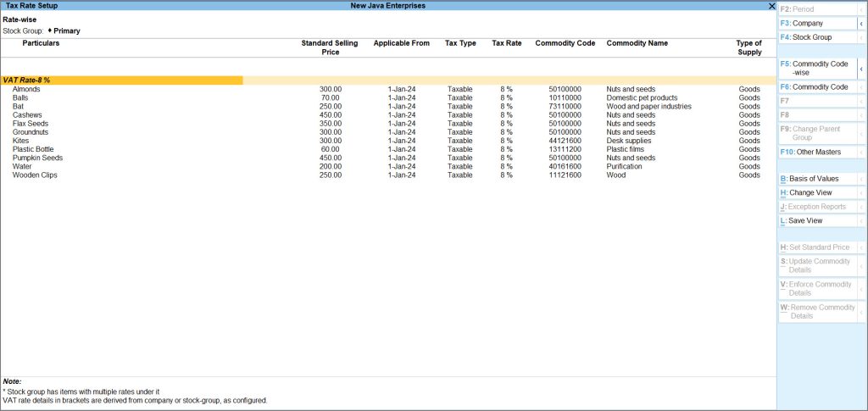The height and width of the screenshot is (411, 868).
Task: Click Desk supplies commodity name
Action: 629,141
